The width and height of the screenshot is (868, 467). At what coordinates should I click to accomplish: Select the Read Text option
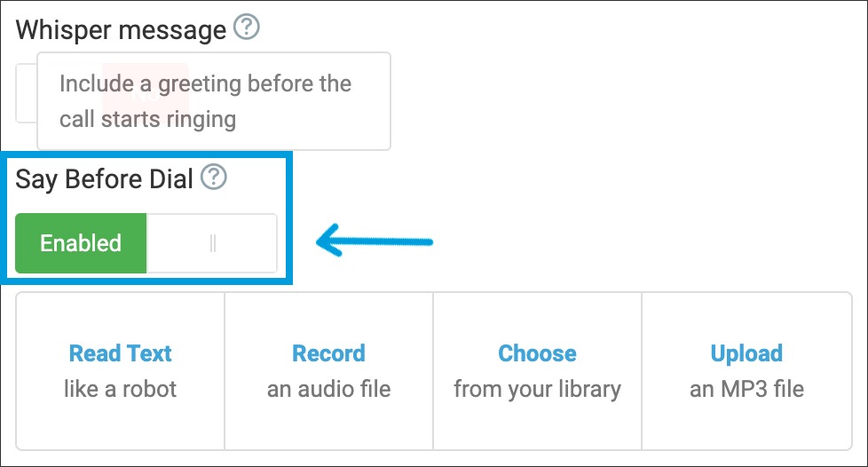(121, 353)
